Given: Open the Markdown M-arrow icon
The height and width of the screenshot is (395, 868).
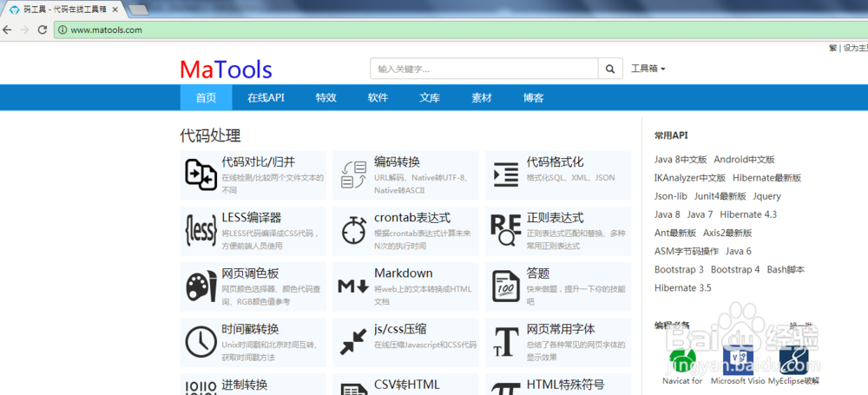Looking at the screenshot, I should pyautogui.click(x=353, y=286).
